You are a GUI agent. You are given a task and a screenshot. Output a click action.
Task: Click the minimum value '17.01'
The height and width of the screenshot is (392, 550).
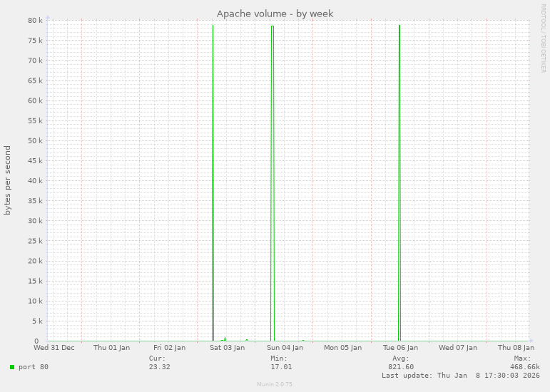pyautogui.click(x=281, y=367)
